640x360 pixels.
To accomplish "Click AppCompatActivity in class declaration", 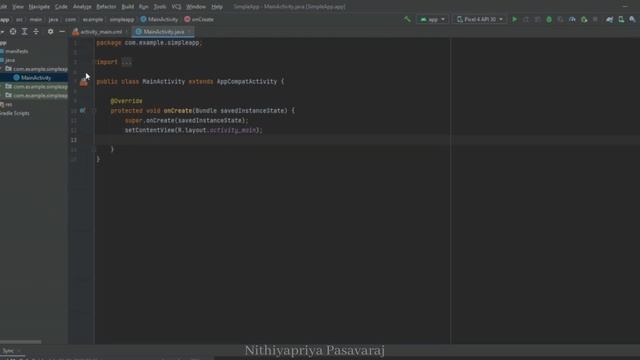I will coord(247,82).
